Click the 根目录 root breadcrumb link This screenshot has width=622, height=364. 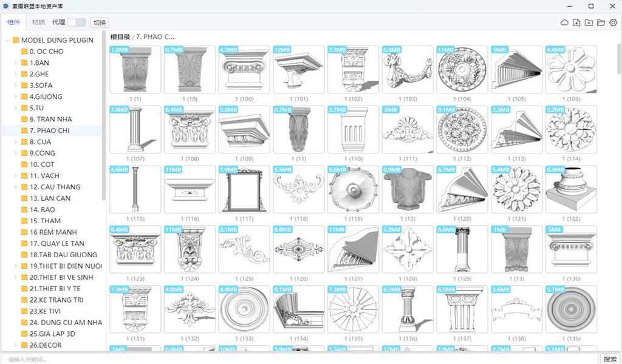coord(121,37)
